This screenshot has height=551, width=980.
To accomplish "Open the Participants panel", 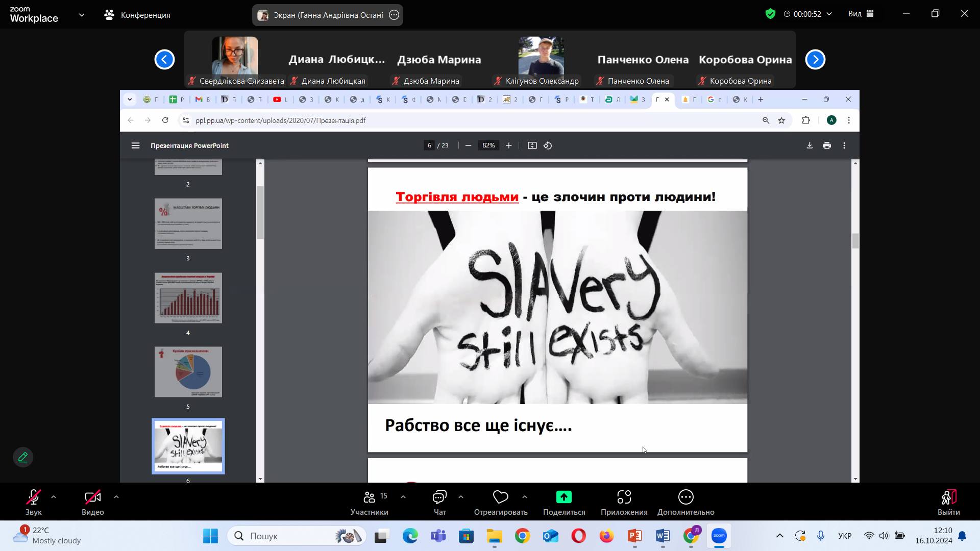I will 369,497.
